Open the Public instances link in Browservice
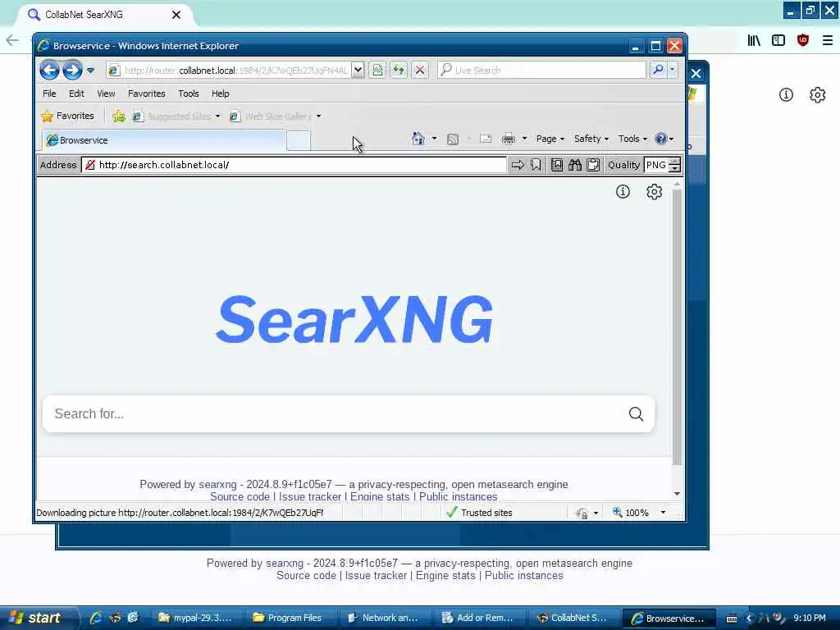Screen dimensions: 840x630 coord(458,496)
